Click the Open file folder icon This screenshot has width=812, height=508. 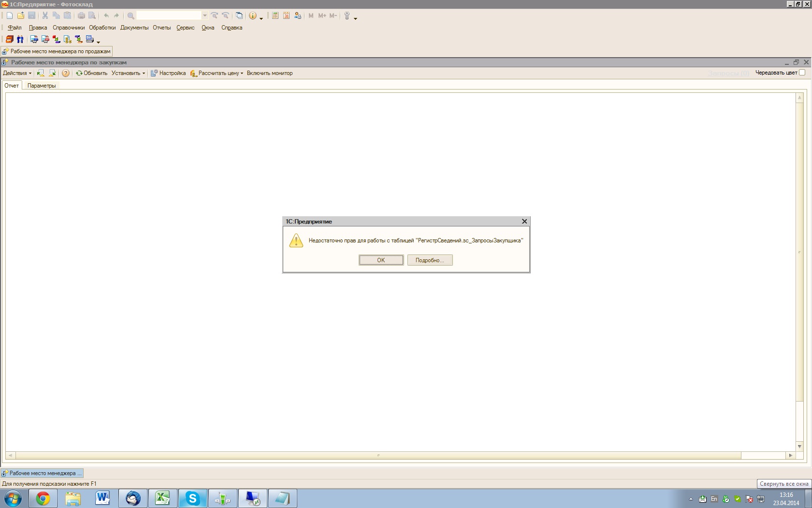pos(21,16)
